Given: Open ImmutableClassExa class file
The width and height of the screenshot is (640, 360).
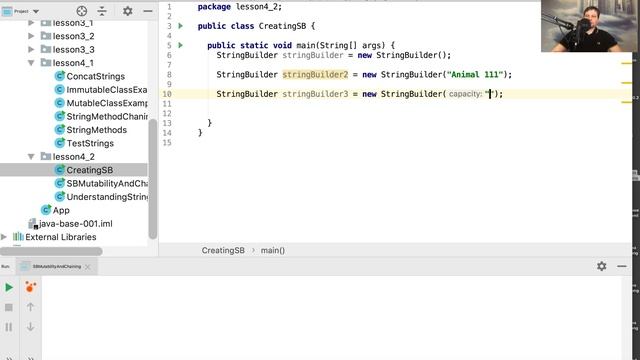Looking at the screenshot, I should pos(107,90).
